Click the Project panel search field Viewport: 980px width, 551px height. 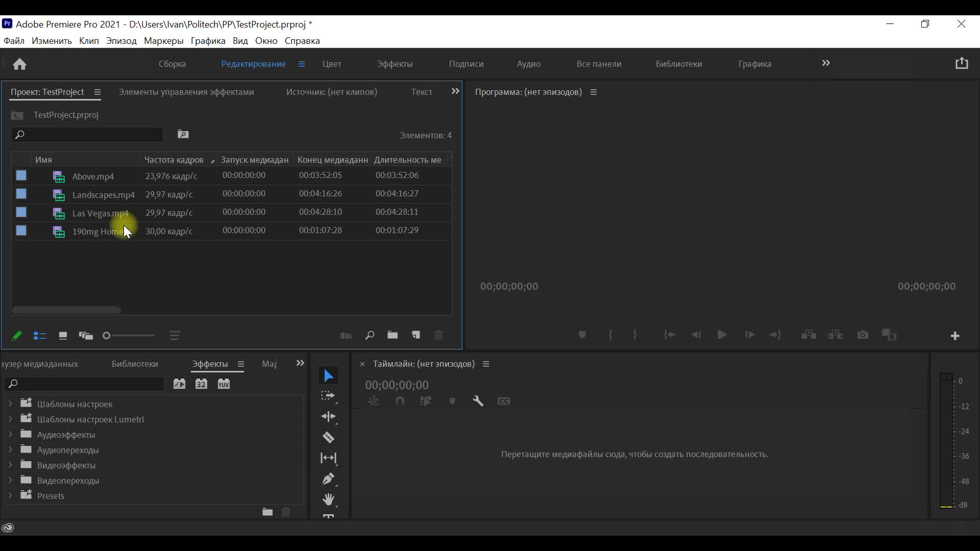coord(87,135)
